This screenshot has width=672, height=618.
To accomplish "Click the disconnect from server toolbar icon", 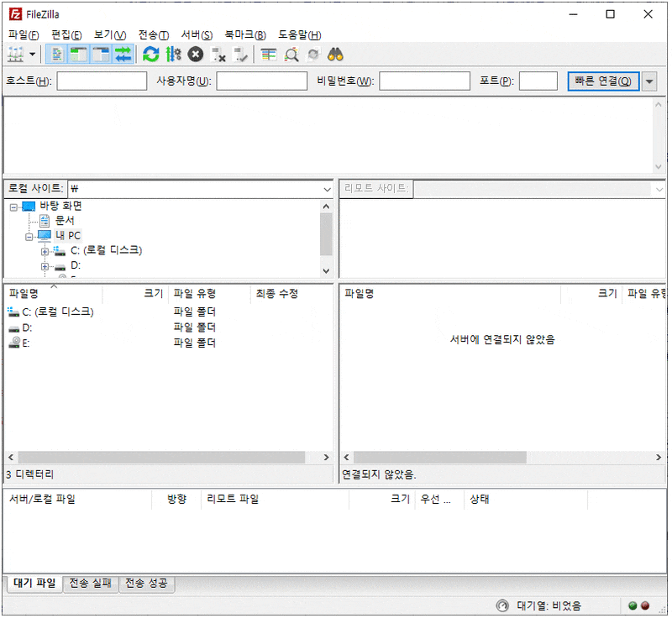I will pyautogui.click(x=218, y=55).
